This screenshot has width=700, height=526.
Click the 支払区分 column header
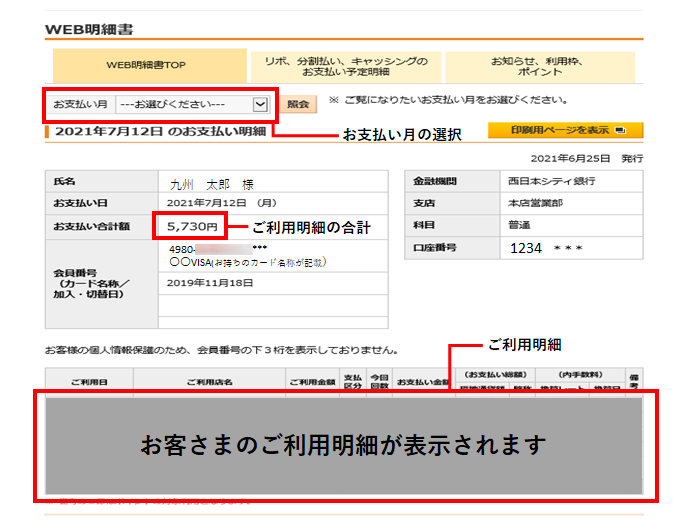tap(353, 382)
